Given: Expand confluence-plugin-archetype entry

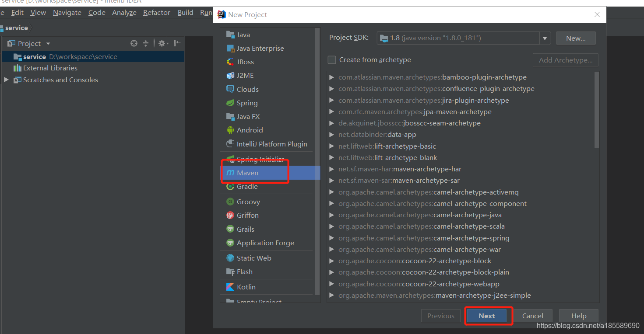Looking at the screenshot, I should click(x=332, y=89).
